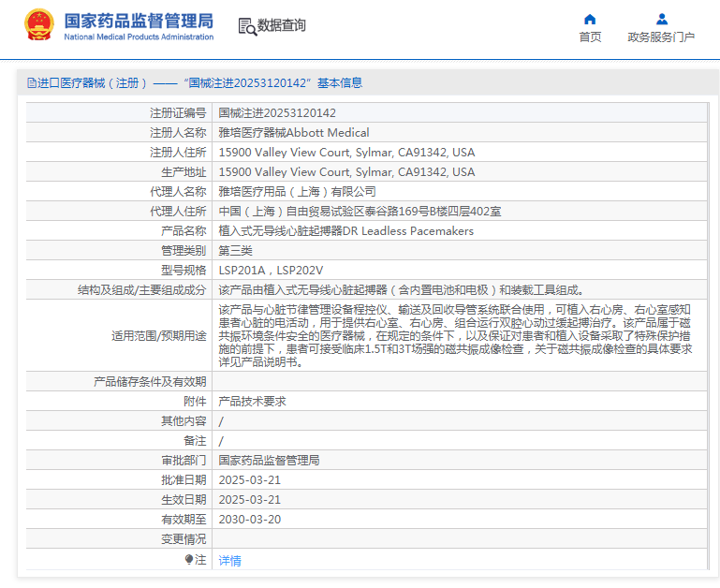Open the 详情 link in the 注 row
The width and height of the screenshot is (720, 588).
(x=229, y=561)
